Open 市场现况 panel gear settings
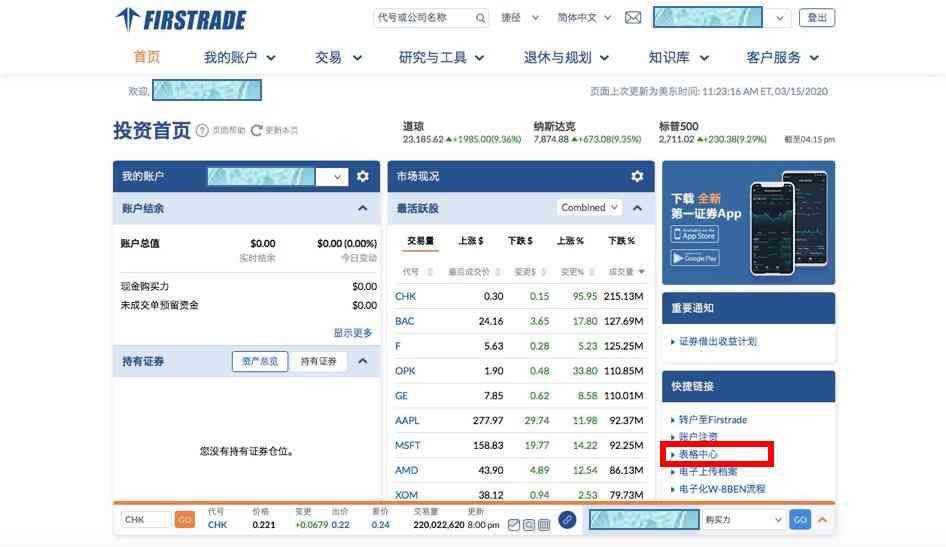Viewport: 946px width, 547px height. (x=637, y=177)
